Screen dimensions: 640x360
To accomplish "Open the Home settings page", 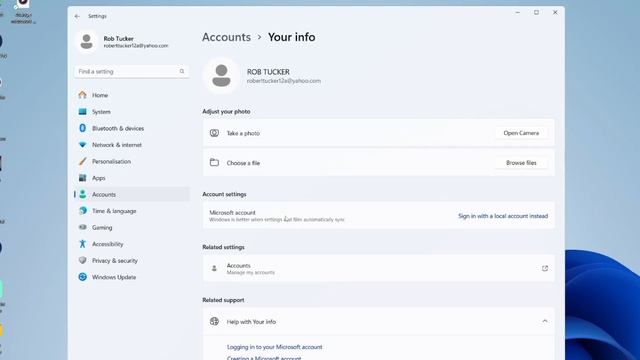I will (x=132, y=95).
